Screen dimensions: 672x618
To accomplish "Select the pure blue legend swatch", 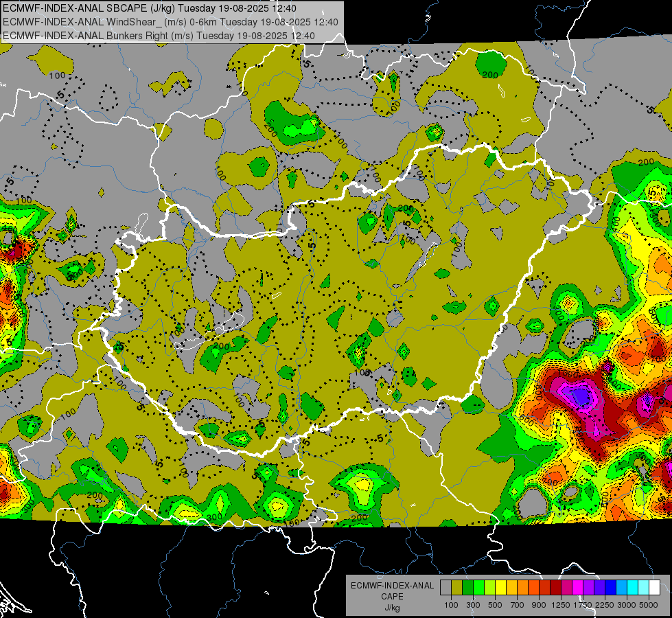I will [611, 588].
